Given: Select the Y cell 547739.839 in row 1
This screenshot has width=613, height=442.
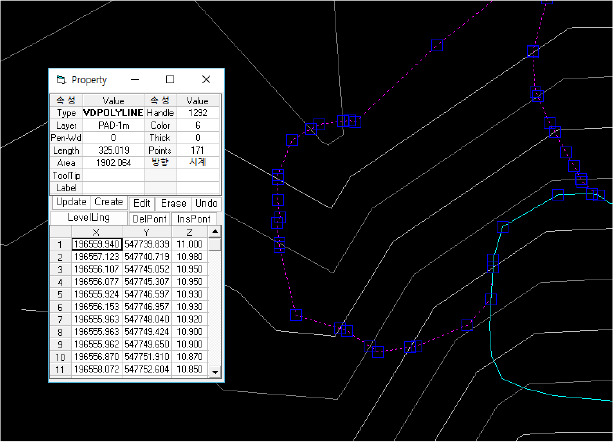Looking at the screenshot, I should tap(147, 244).
